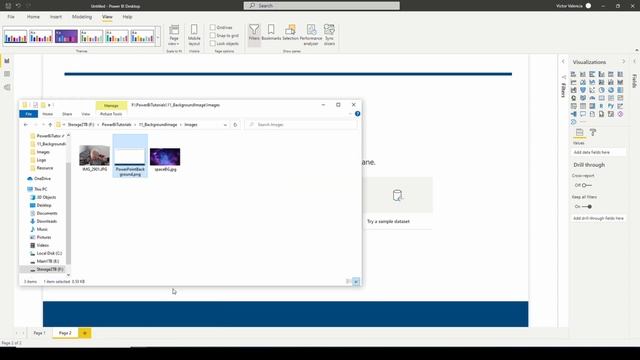Open the Page view dropdown

click(174, 34)
